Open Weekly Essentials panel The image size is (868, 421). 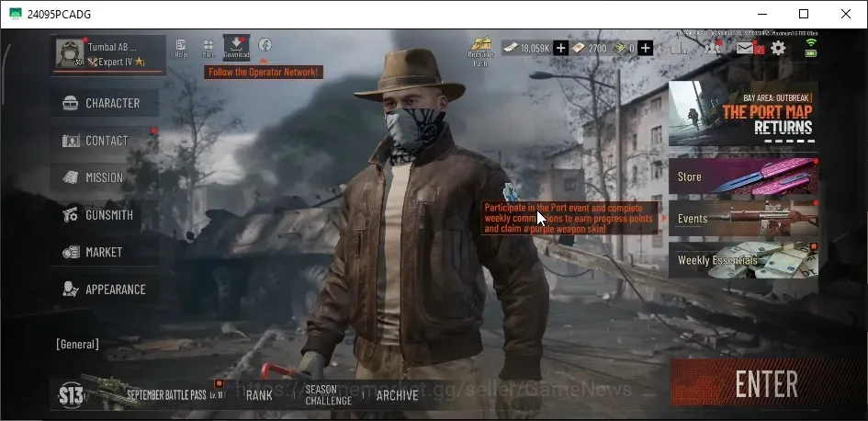click(743, 260)
